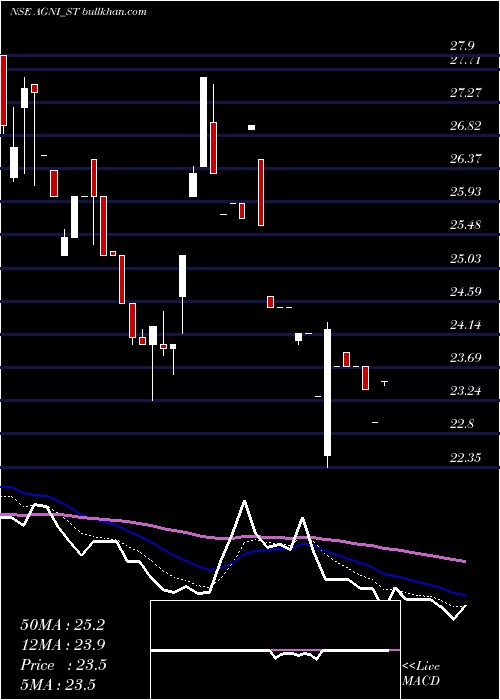Select the 24.59 price axis label
Screen dimensions: 500x700
pyautogui.click(x=466, y=292)
